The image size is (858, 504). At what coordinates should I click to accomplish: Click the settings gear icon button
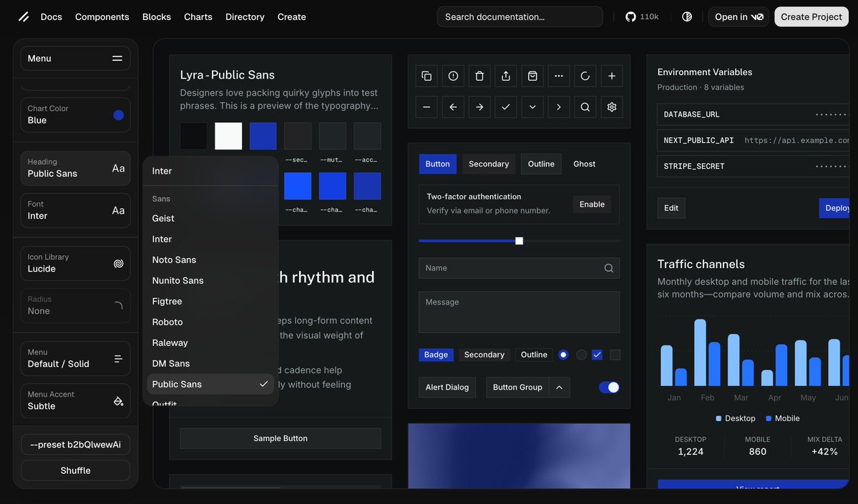pos(612,107)
